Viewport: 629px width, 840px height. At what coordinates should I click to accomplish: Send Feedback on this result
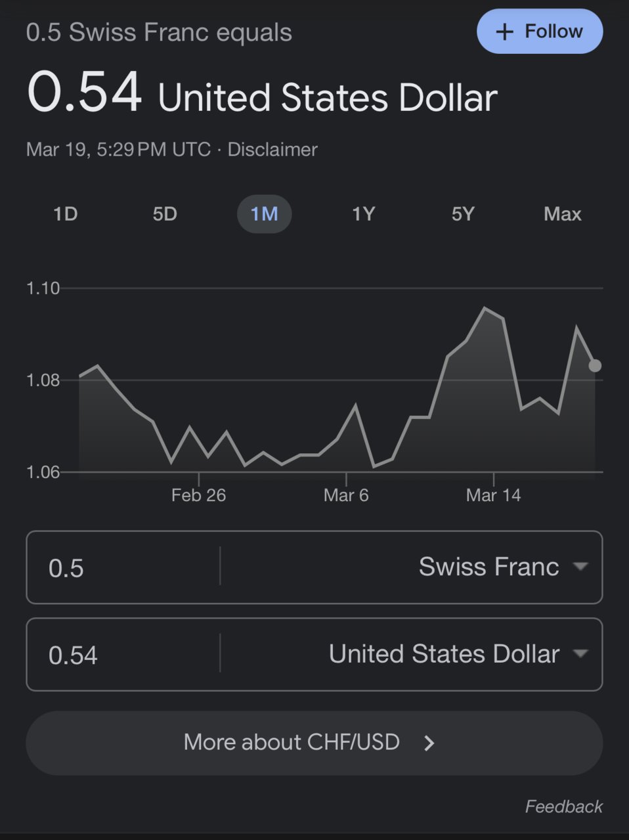tap(563, 807)
